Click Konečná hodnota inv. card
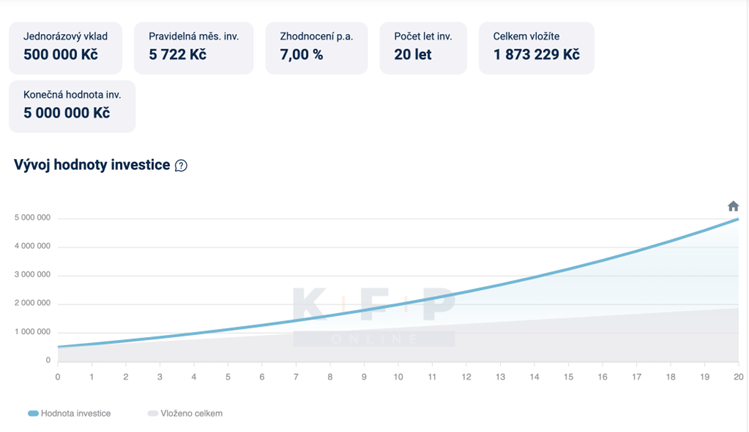 point(72,106)
